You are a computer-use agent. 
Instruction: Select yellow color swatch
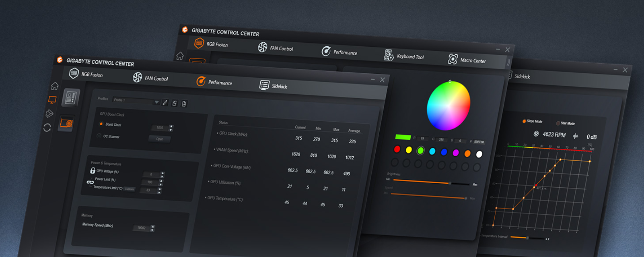(x=409, y=150)
